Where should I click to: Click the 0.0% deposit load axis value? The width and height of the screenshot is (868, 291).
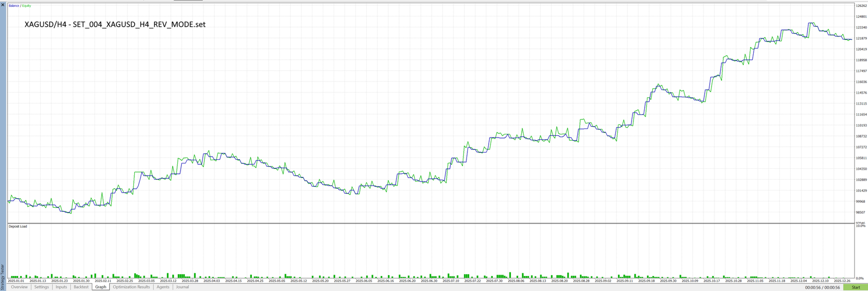point(860,278)
